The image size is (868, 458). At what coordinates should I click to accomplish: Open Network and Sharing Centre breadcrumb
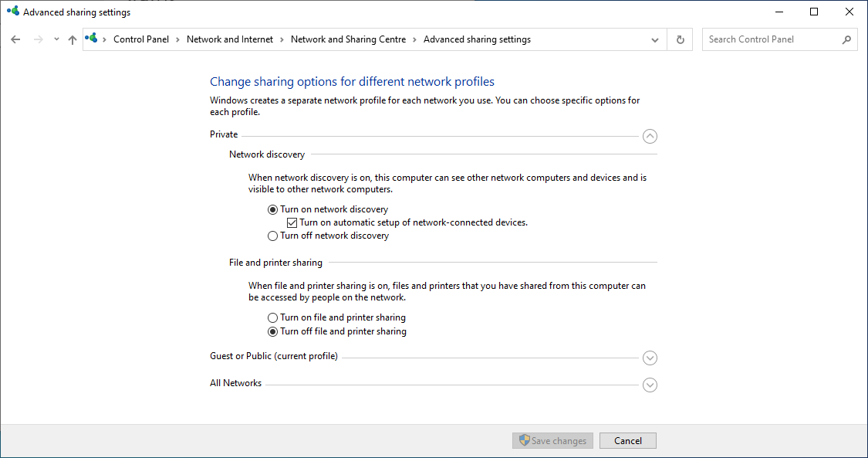click(348, 39)
